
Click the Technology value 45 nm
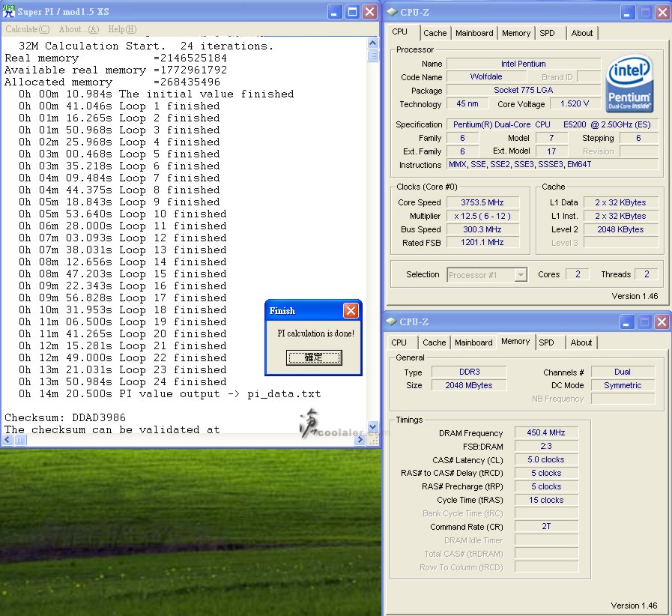(467, 103)
